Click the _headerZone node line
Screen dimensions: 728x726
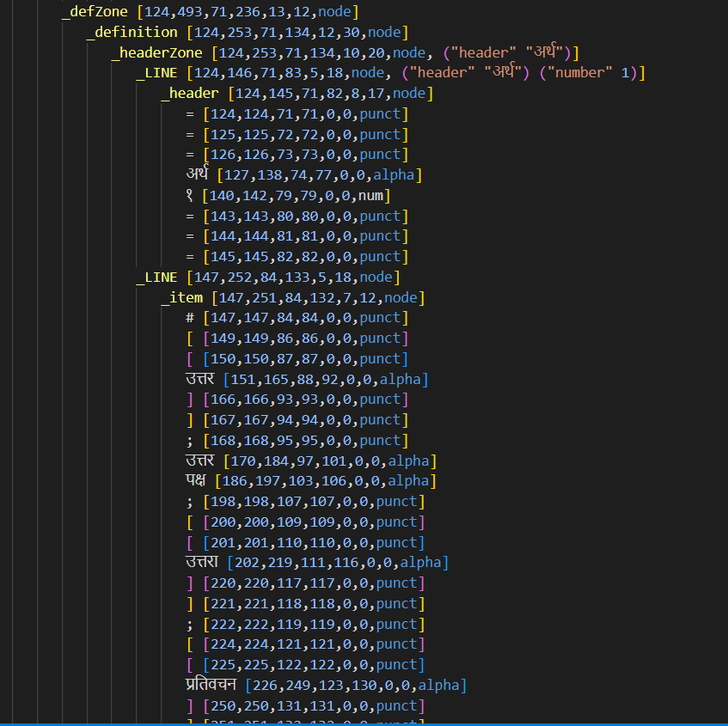[x=344, y=53]
